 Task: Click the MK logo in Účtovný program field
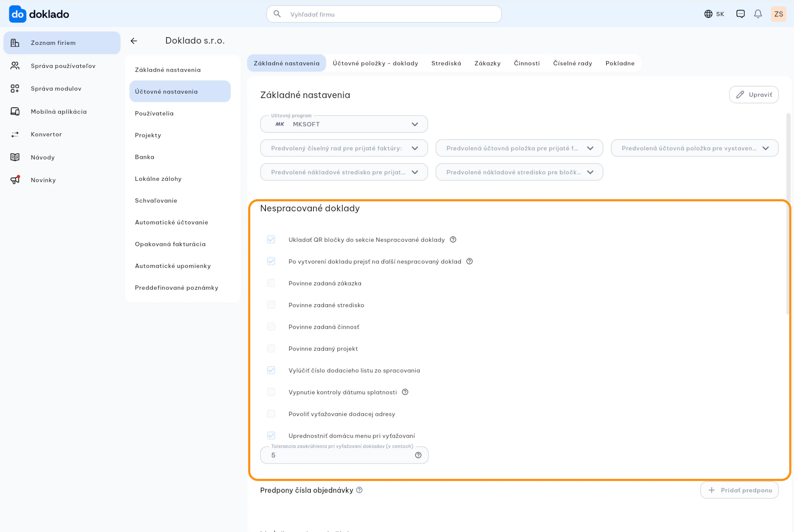pos(280,124)
